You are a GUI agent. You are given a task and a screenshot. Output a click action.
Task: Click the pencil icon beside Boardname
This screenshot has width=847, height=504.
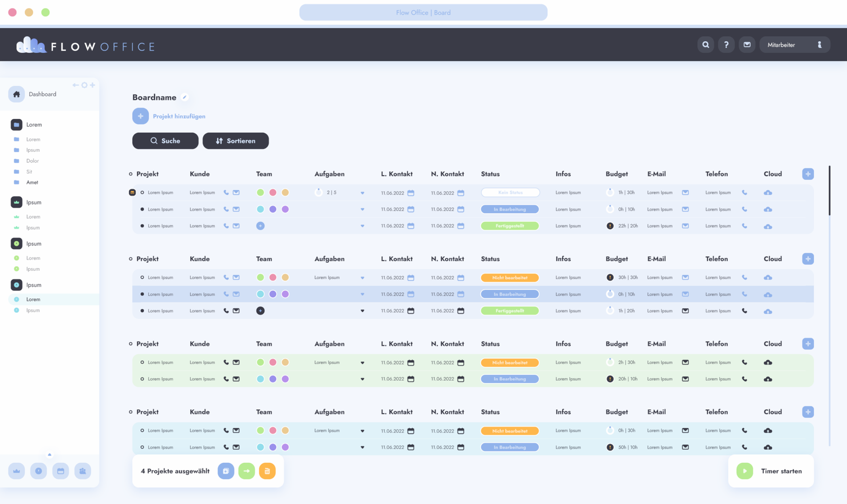pos(185,97)
